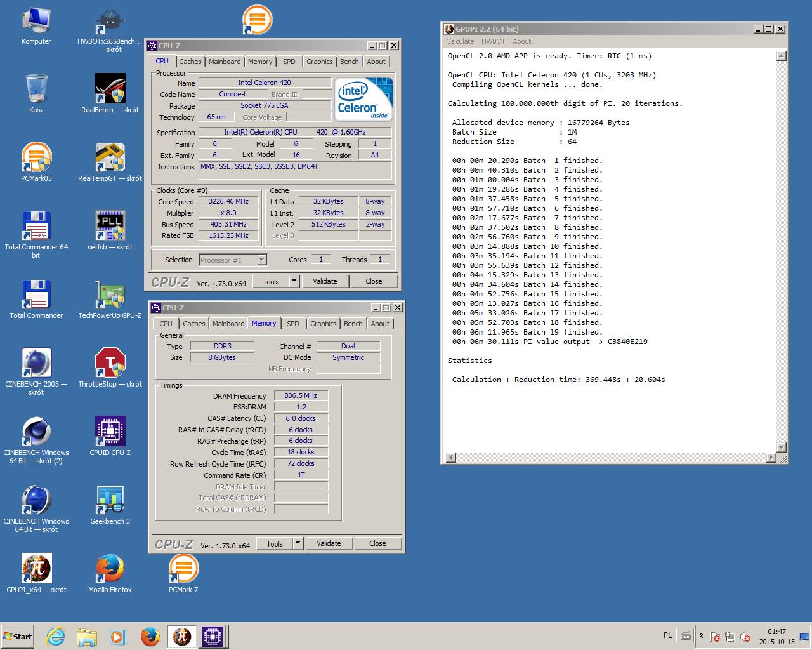Open the TechPowerUp GPU-Z icon
The image size is (812, 650).
tap(110, 299)
